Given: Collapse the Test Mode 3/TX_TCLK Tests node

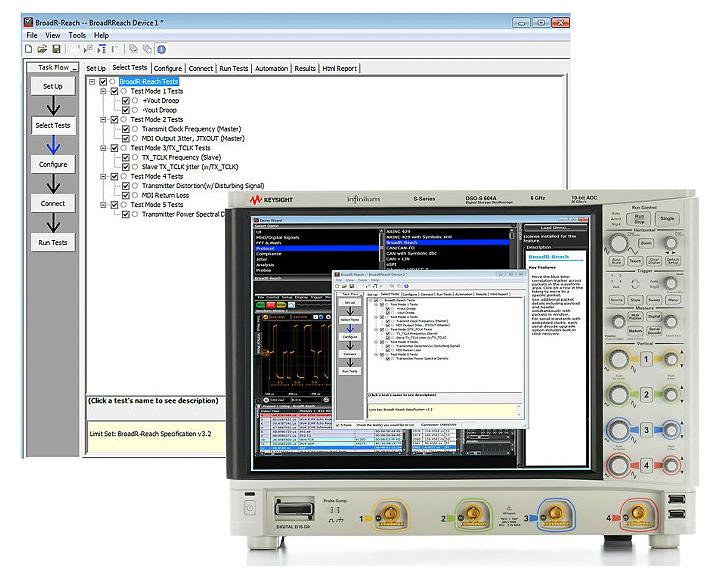Looking at the screenshot, I should pyautogui.click(x=103, y=148).
